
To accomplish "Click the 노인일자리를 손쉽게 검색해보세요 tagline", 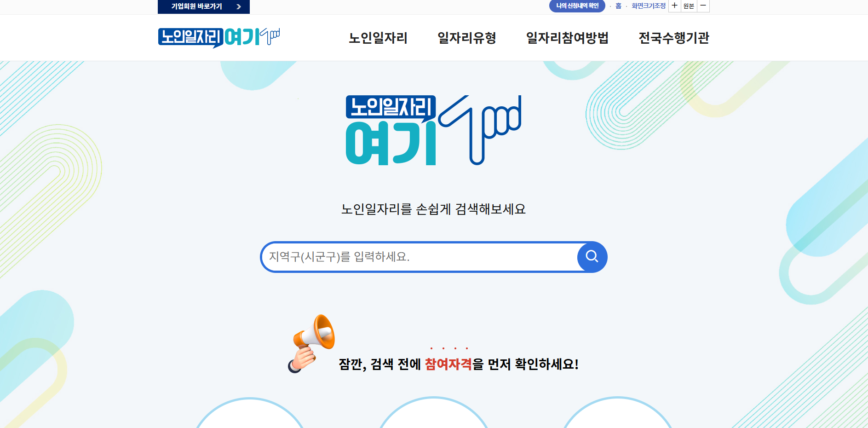I will (433, 209).
